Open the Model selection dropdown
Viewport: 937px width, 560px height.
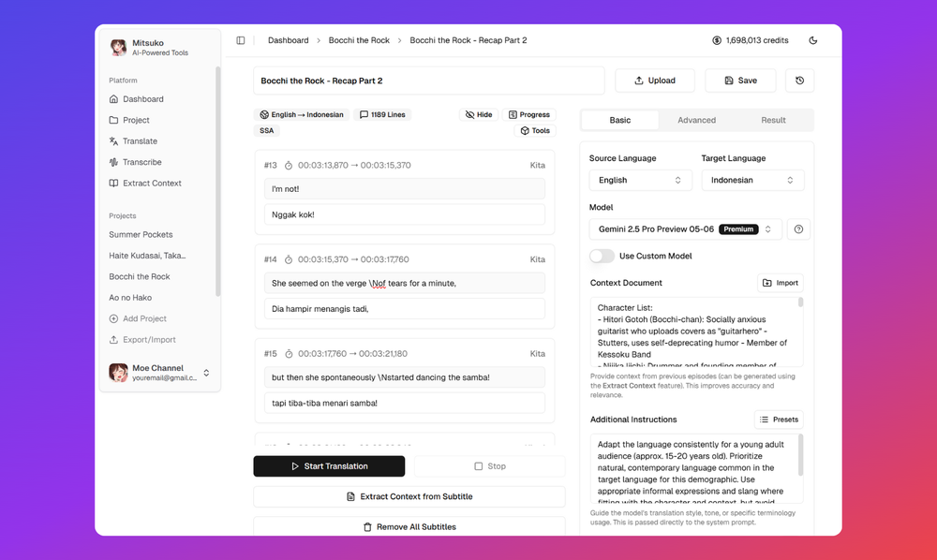(x=686, y=229)
